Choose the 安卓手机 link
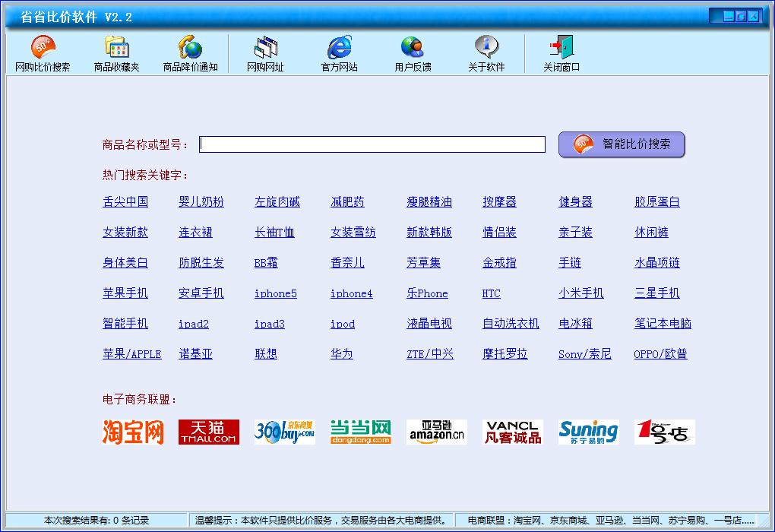The width and height of the screenshot is (775, 532). tap(201, 293)
